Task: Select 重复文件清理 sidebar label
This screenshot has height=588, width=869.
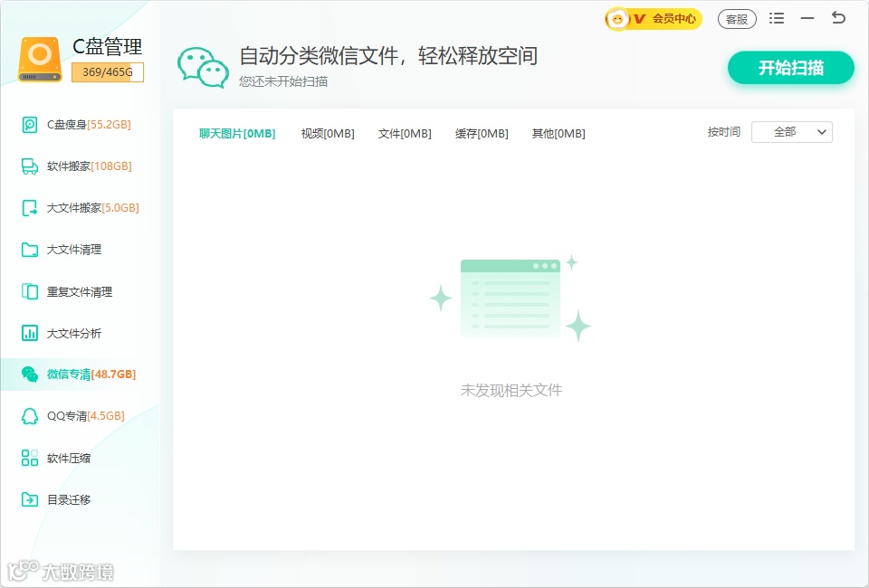Action: click(80, 292)
